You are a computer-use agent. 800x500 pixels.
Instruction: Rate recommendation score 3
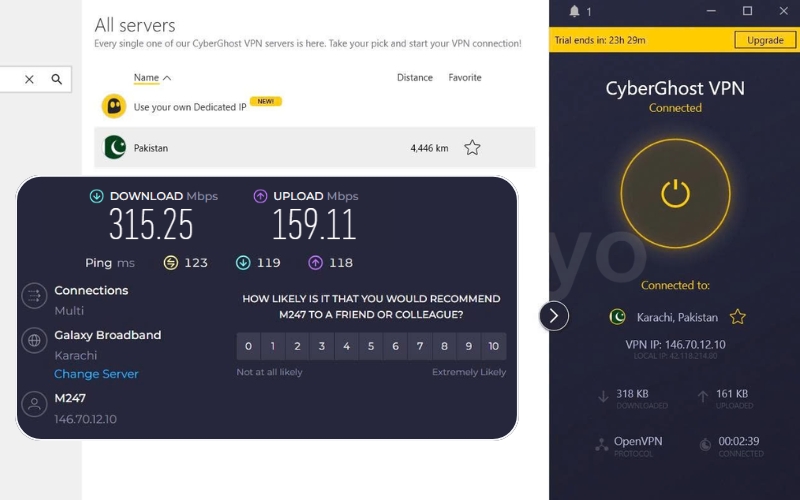322,346
